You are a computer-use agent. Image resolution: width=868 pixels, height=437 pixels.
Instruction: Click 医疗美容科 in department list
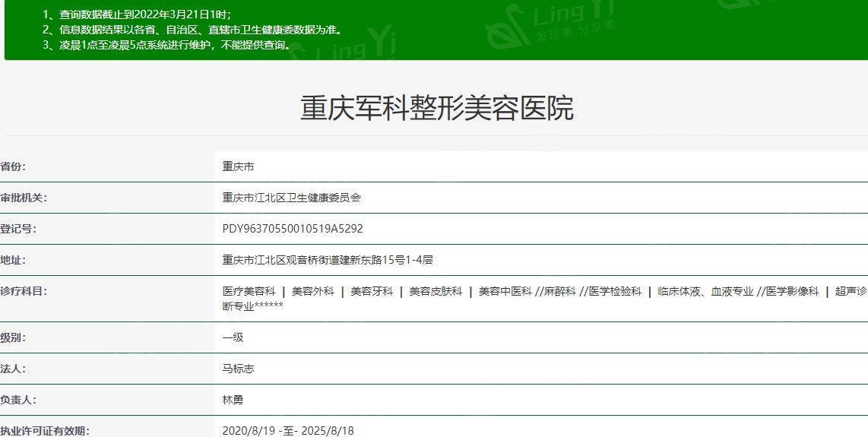pos(249,291)
